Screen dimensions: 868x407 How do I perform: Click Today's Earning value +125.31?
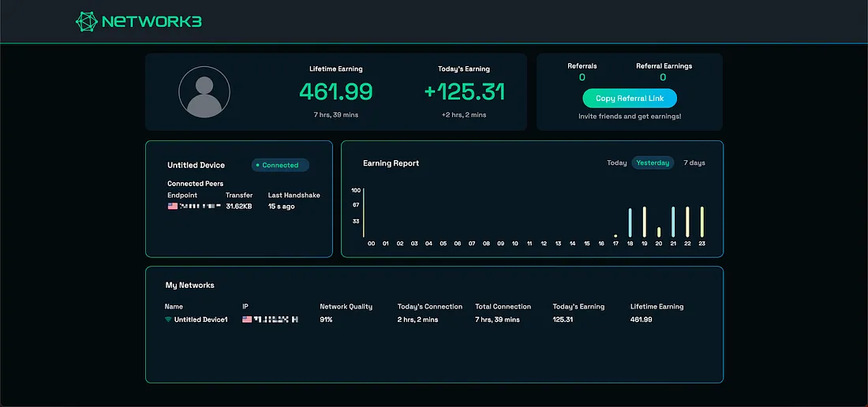[x=465, y=91]
